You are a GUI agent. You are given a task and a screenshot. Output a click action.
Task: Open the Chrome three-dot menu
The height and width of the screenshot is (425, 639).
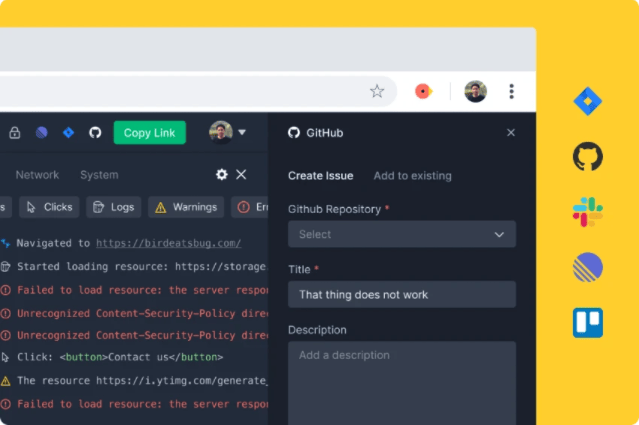tap(511, 91)
